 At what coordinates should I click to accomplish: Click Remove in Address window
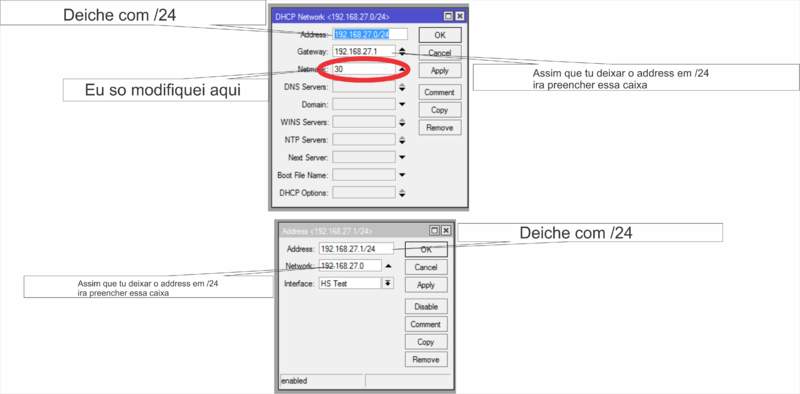(x=426, y=360)
